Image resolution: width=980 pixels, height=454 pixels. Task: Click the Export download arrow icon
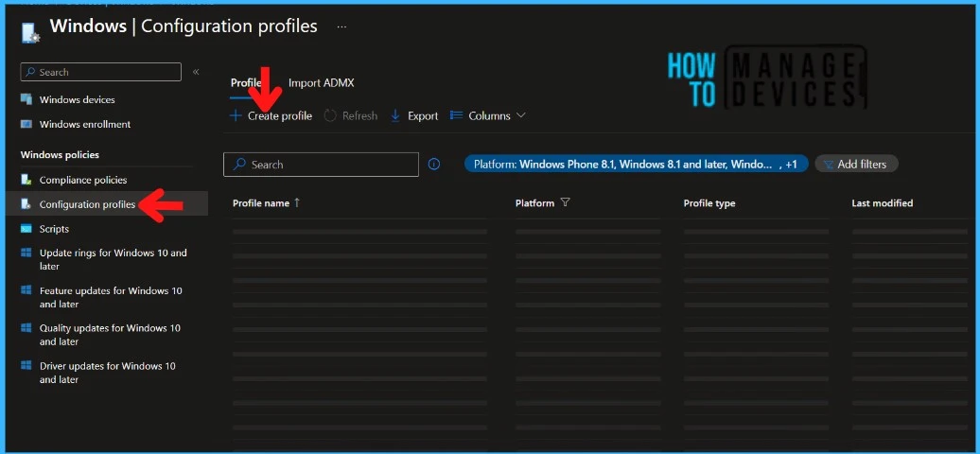395,115
